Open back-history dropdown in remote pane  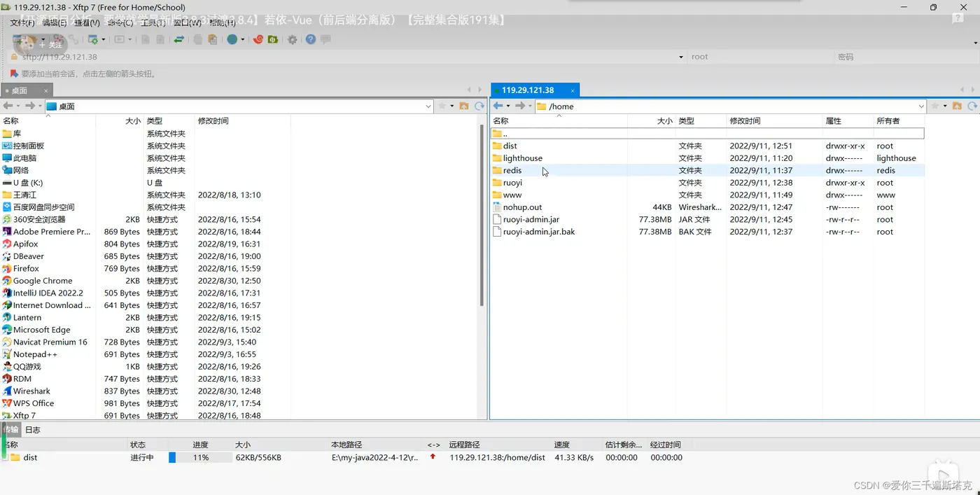pyautogui.click(x=508, y=106)
